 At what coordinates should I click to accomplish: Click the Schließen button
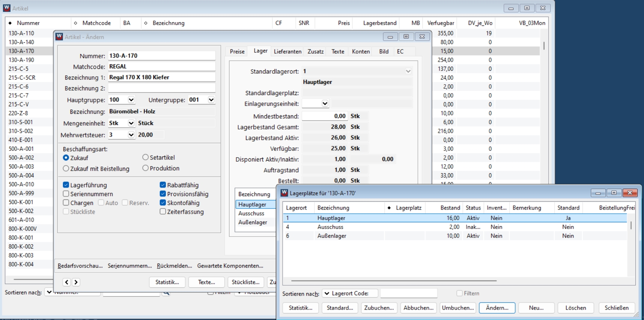[x=617, y=308]
